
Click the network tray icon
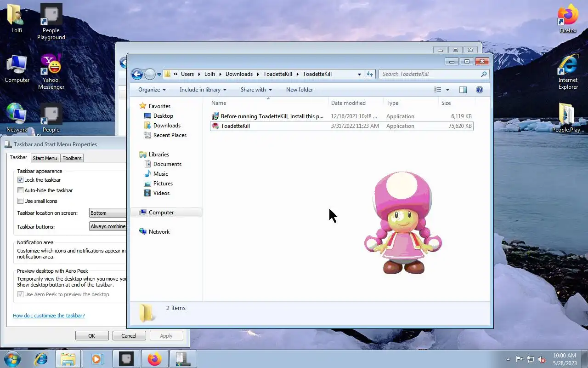(531, 359)
